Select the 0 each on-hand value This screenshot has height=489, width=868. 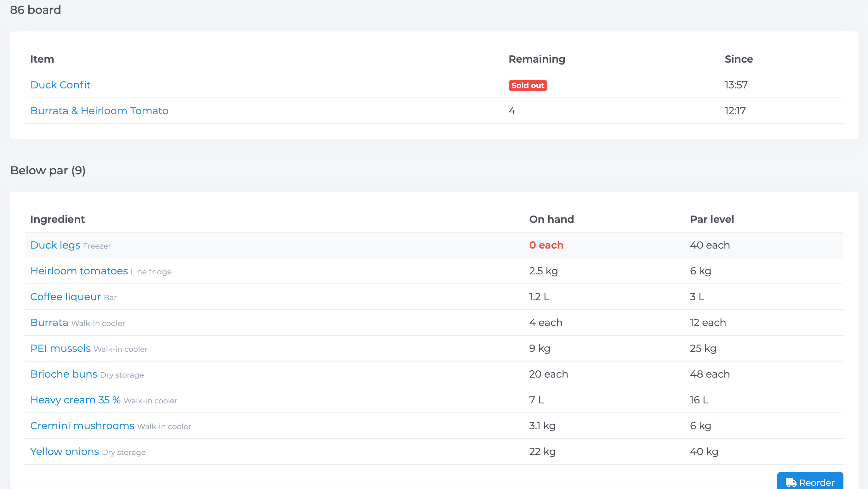(546, 245)
